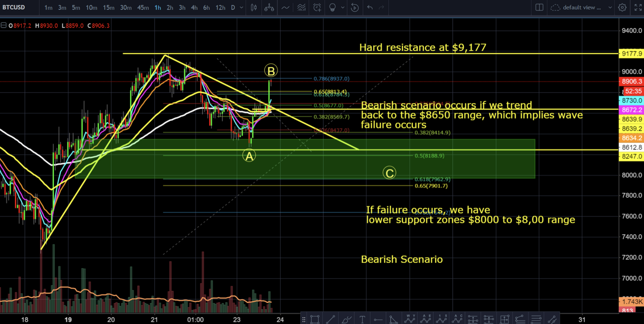This screenshot has width=644, height=324.
Task: Click the compare symbols scale icon
Action: (269, 7)
